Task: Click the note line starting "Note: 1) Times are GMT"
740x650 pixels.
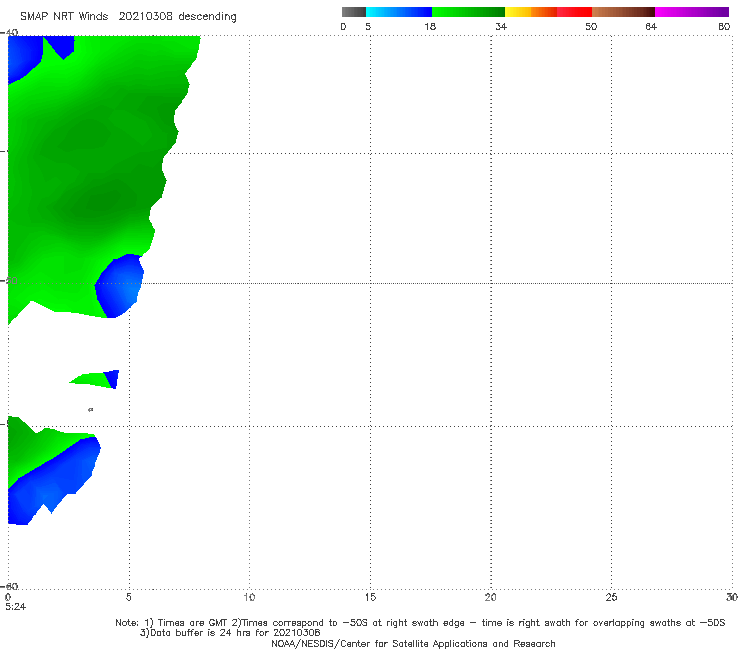Action: (420, 623)
